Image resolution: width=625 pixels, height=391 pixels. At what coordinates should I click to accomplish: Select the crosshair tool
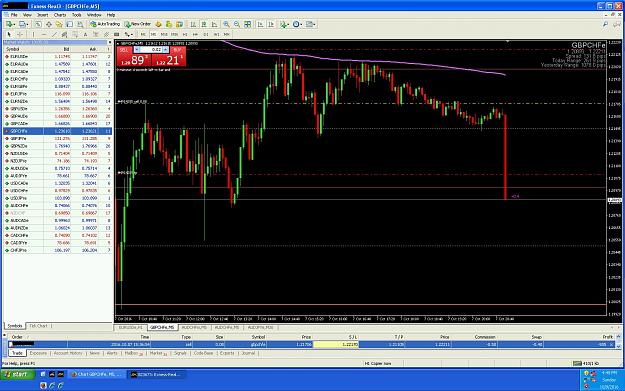20,35
